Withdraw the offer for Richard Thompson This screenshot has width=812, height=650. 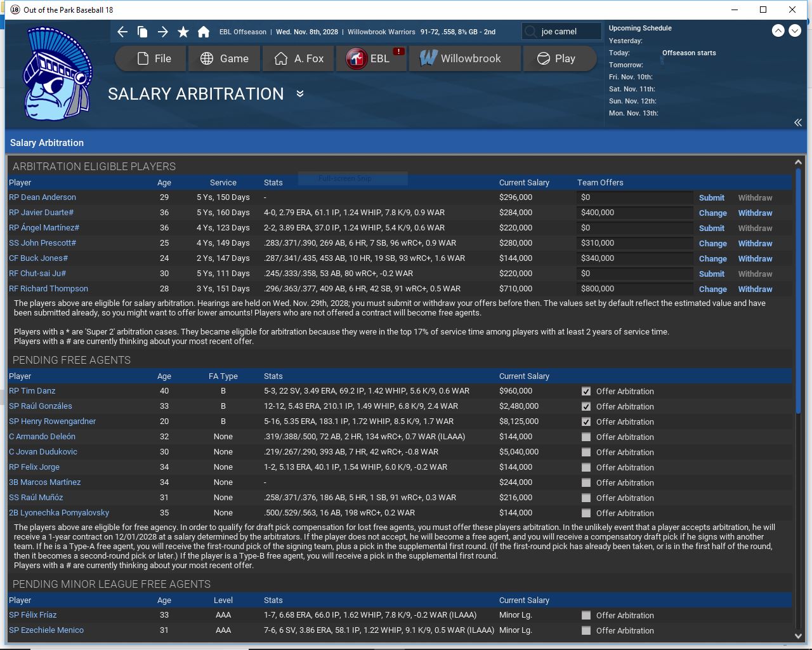(x=755, y=289)
